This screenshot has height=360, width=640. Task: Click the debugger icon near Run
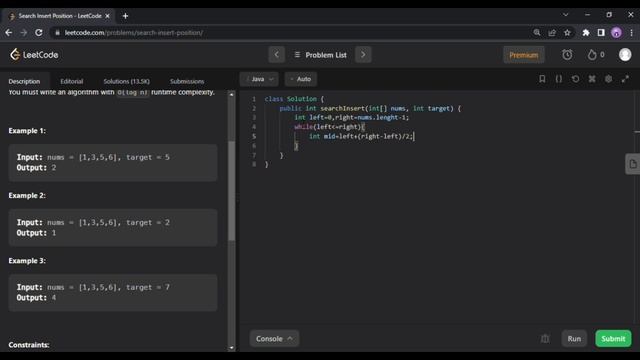click(x=545, y=338)
